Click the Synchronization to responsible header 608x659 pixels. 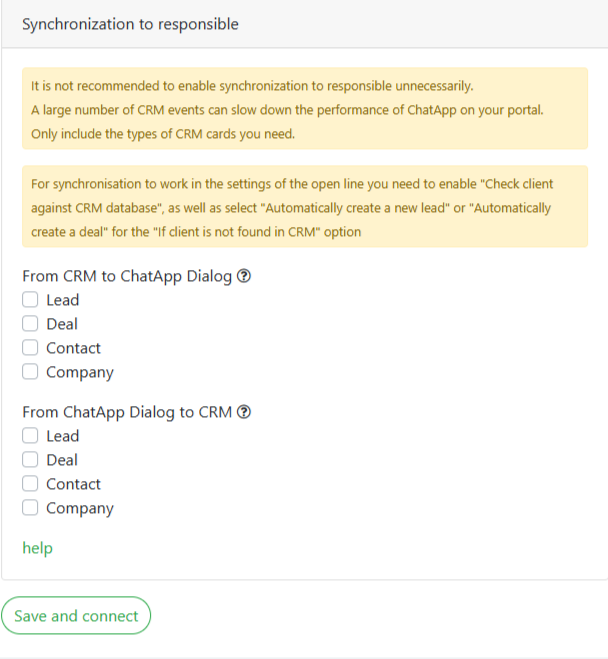pyautogui.click(x=130, y=24)
